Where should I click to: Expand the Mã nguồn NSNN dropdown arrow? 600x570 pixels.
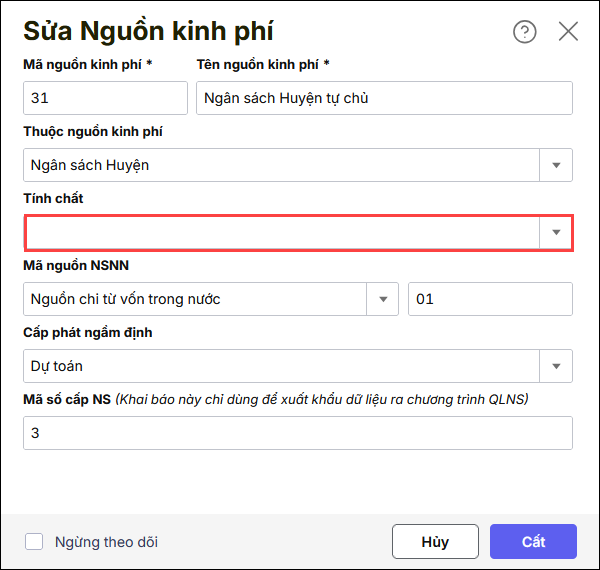tap(382, 299)
